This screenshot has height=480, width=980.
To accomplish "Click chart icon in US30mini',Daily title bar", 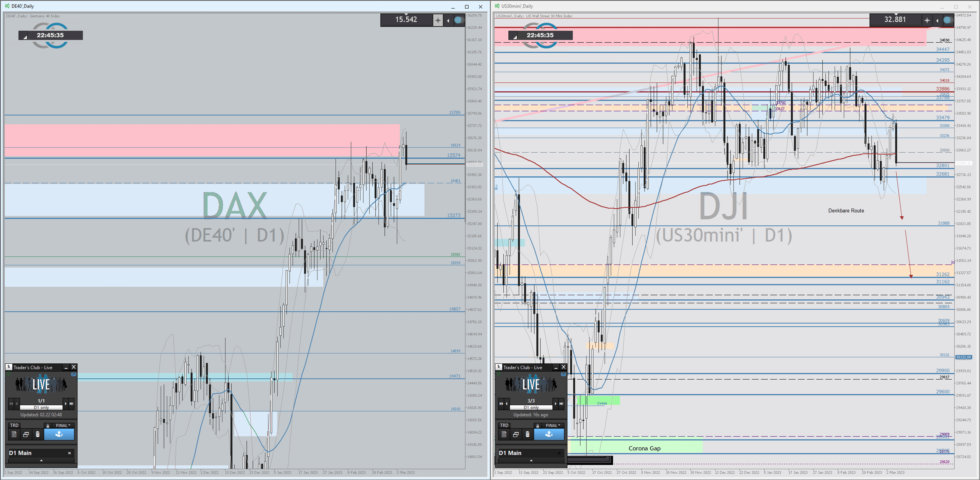I will [x=497, y=6].
